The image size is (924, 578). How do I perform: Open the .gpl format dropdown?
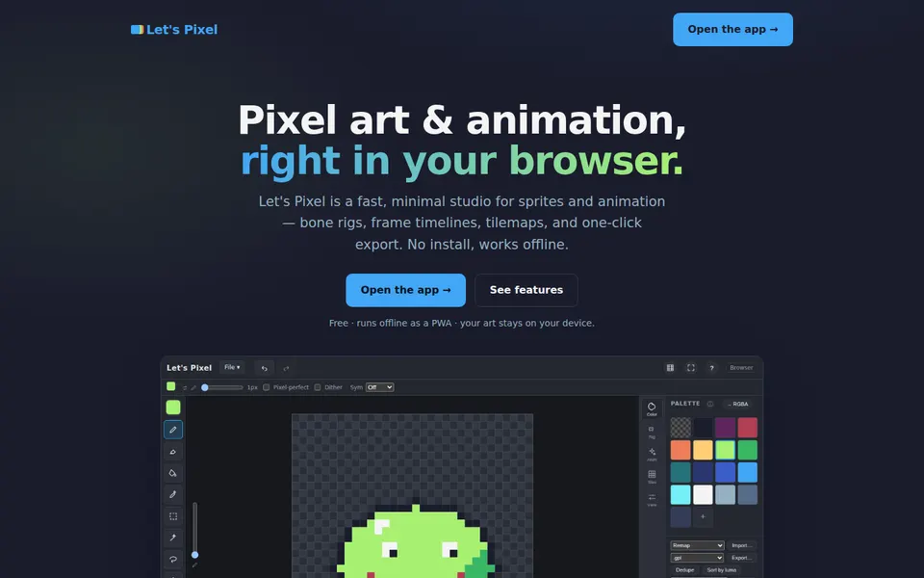tap(697, 558)
